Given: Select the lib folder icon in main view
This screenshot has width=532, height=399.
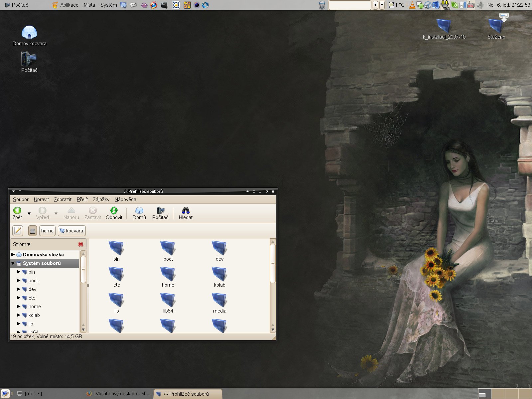Looking at the screenshot, I should (x=116, y=300).
